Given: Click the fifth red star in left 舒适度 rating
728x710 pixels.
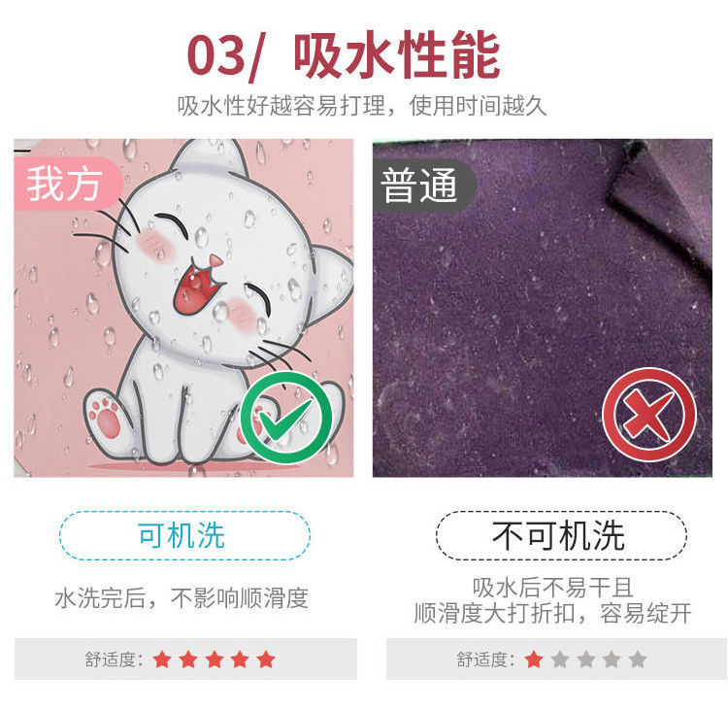Looking at the screenshot, I should point(266,659).
